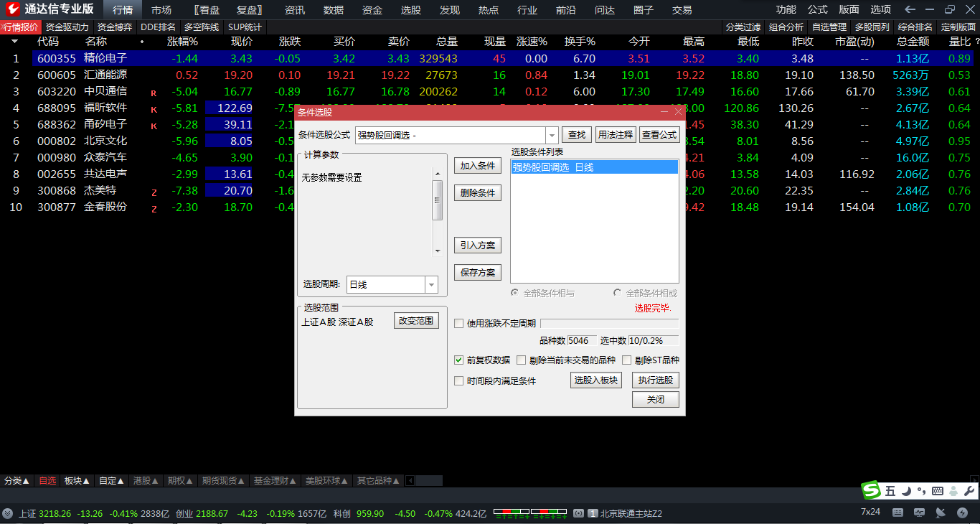Click the satellite connection icon near bottom right
The image size is (980, 524).
pyautogui.click(x=941, y=513)
